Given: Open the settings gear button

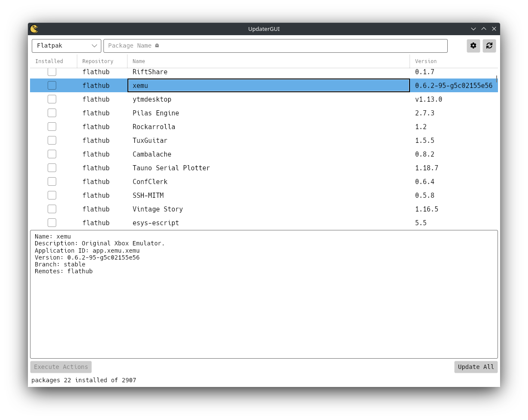Looking at the screenshot, I should click(x=473, y=46).
